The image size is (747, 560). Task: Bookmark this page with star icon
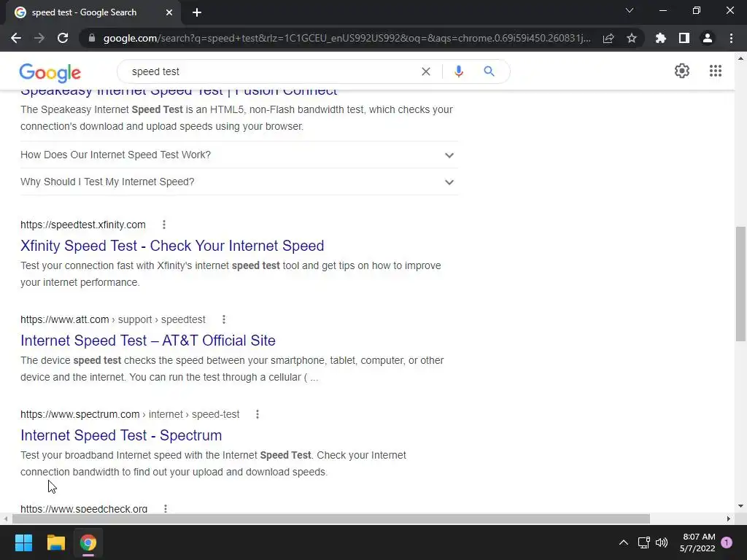[x=632, y=38]
